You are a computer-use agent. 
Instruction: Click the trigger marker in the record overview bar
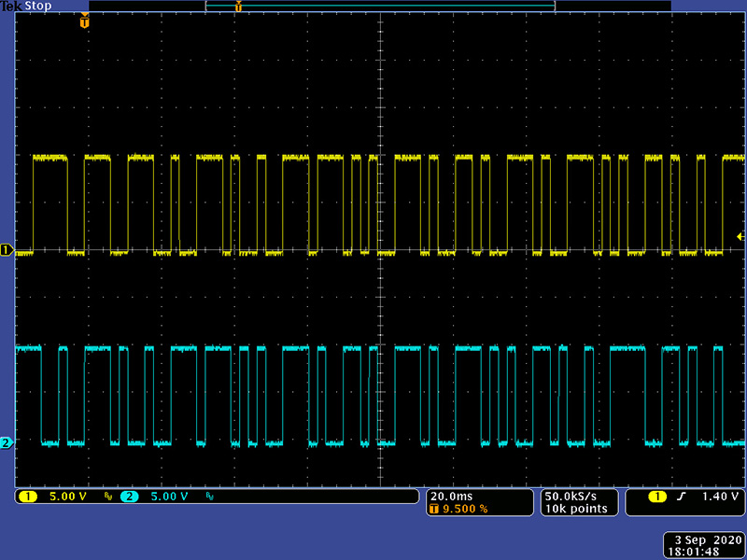(238, 7)
